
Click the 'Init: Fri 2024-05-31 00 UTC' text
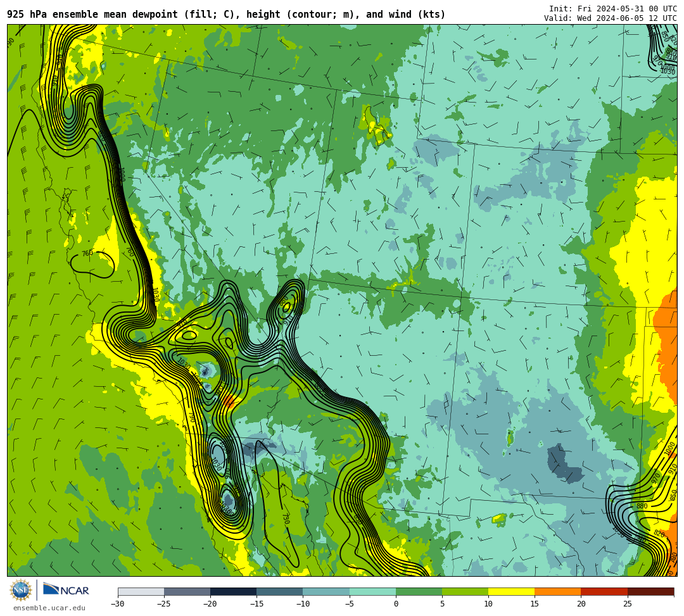click(x=612, y=9)
